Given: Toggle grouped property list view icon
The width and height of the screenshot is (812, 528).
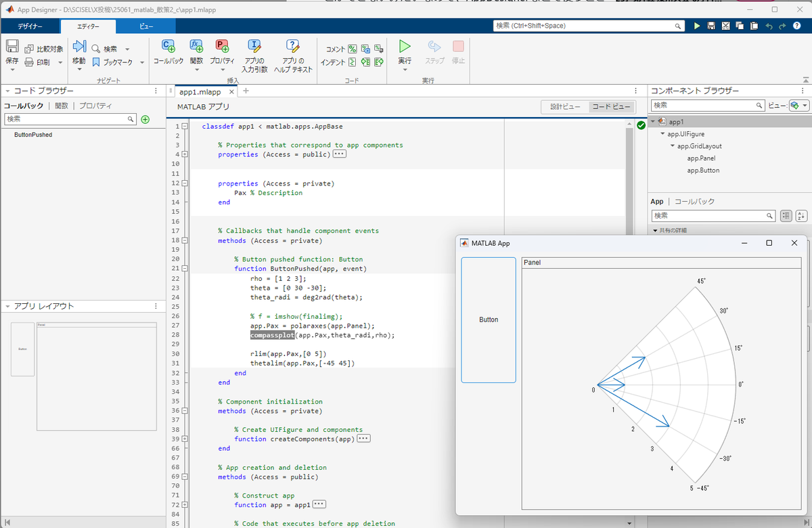Looking at the screenshot, I should [786, 215].
